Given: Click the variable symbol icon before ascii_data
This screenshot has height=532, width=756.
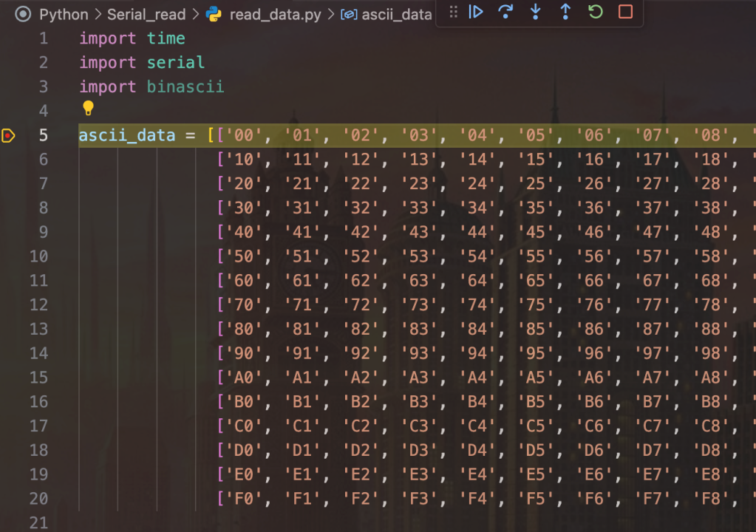Looking at the screenshot, I should click(x=349, y=15).
